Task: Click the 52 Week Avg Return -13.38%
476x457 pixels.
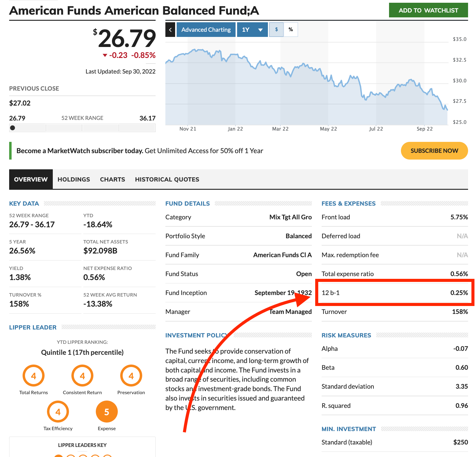Action: 98,304
